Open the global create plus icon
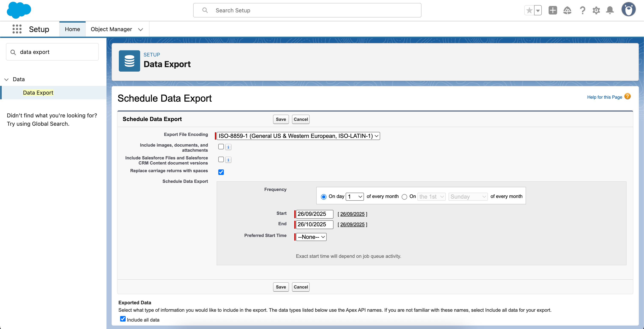The width and height of the screenshot is (644, 329). [x=553, y=10]
